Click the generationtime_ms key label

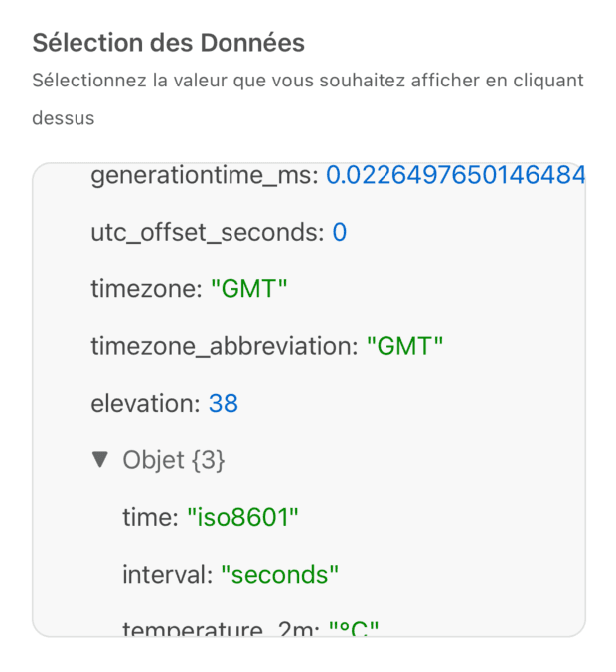204,176
